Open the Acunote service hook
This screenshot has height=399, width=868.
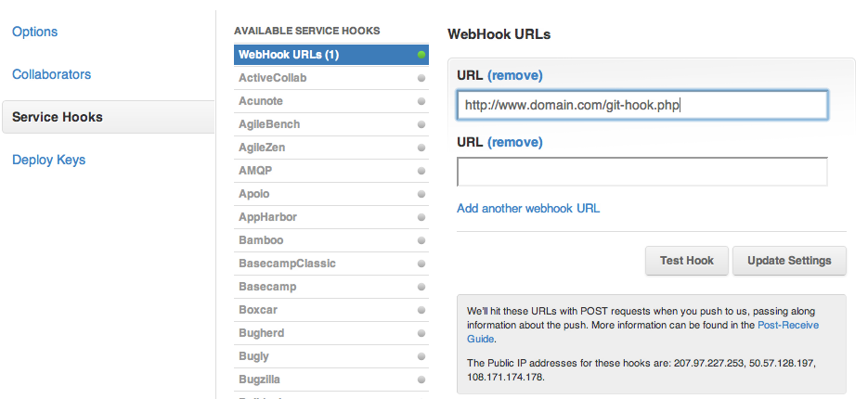tap(331, 101)
